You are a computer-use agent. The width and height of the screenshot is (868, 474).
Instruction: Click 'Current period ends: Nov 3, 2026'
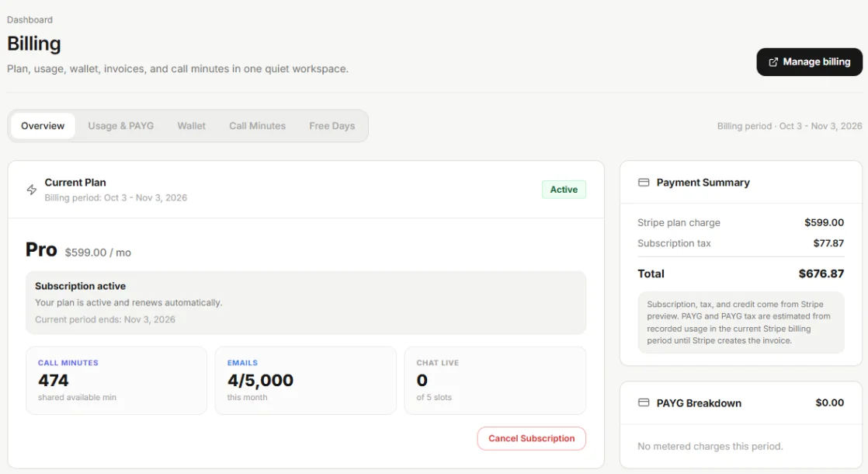coord(105,319)
